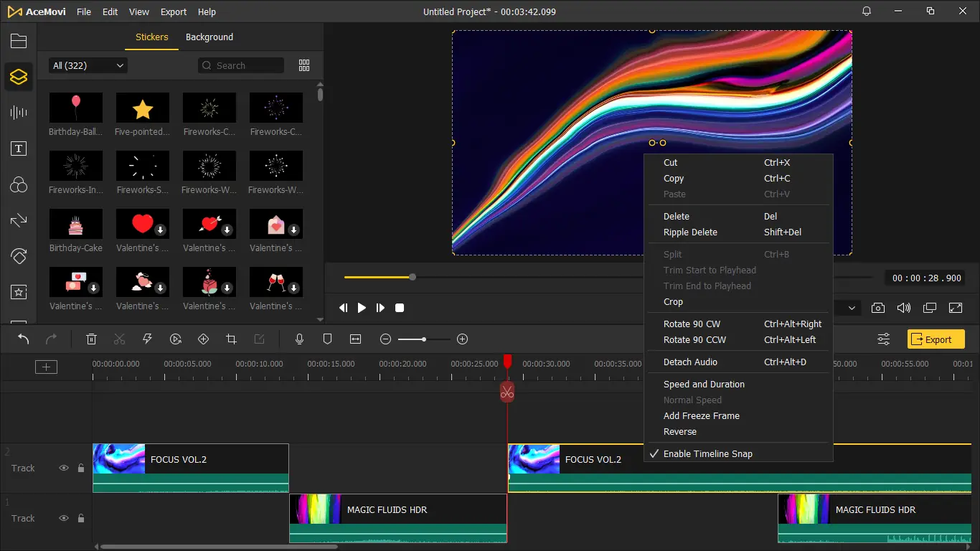The width and height of the screenshot is (980, 551).
Task: Click the trash Delete icon in the timeline toolbar
Action: click(x=92, y=339)
